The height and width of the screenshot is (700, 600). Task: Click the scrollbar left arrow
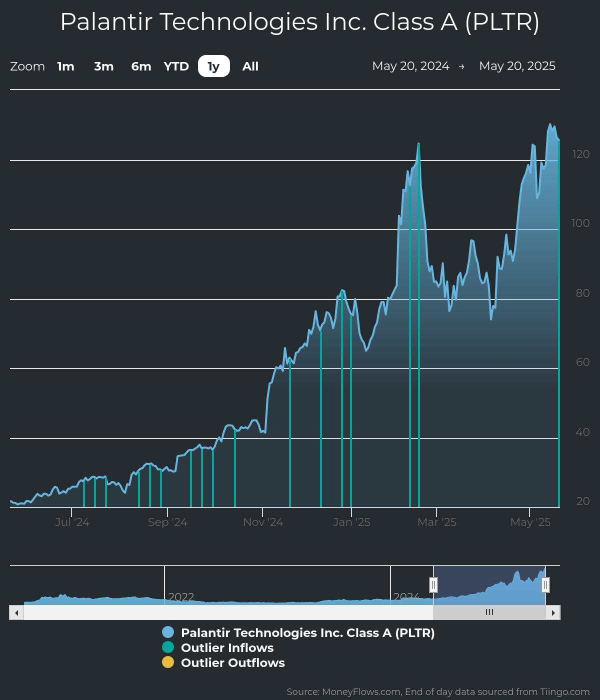[16, 612]
